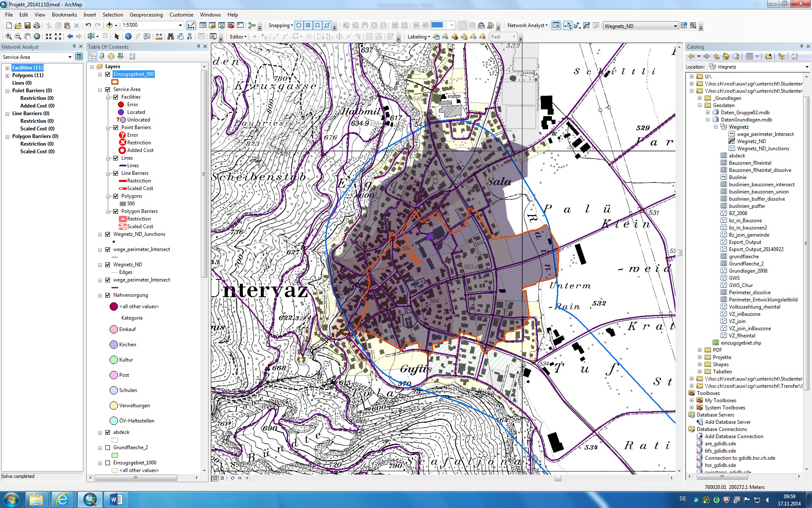The image size is (812, 508).
Task: Select the Identify tool
Action: pyautogui.click(x=128, y=36)
